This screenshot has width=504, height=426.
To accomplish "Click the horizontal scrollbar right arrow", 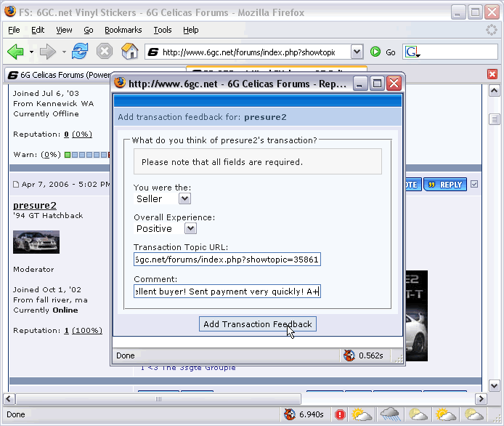I will 481,399.
